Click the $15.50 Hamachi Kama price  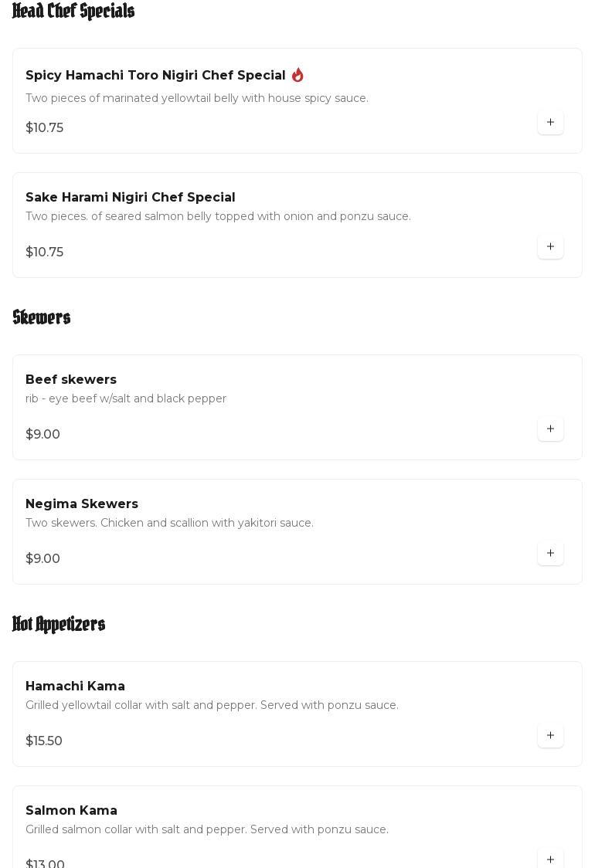point(44,741)
